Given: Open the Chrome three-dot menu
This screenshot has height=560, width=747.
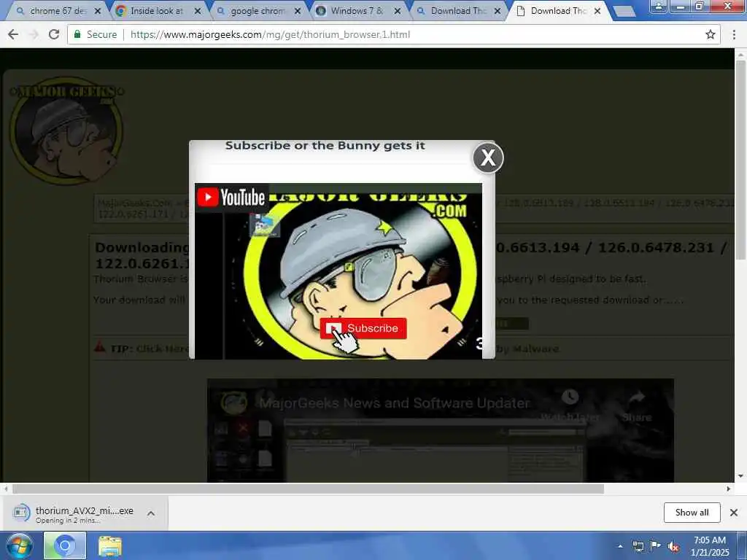Looking at the screenshot, I should coord(734,34).
